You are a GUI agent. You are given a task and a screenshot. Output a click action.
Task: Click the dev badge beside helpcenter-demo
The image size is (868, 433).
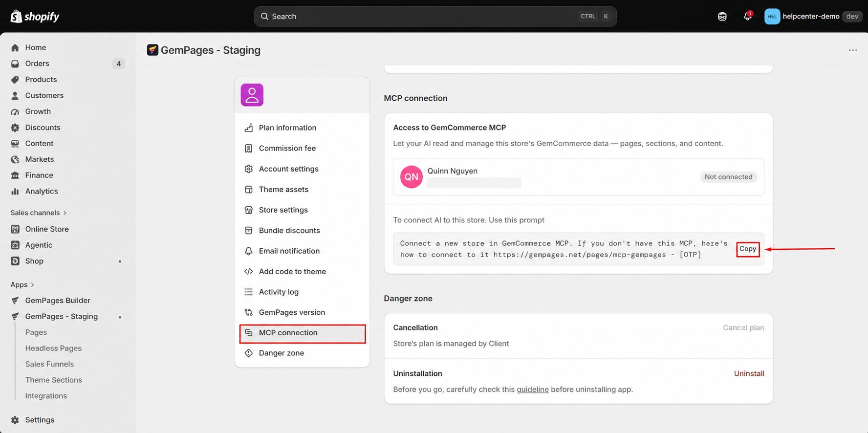point(852,16)
